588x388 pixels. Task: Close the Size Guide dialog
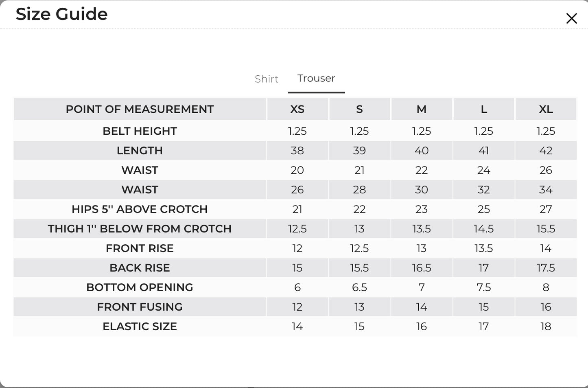tap(571, 18)
